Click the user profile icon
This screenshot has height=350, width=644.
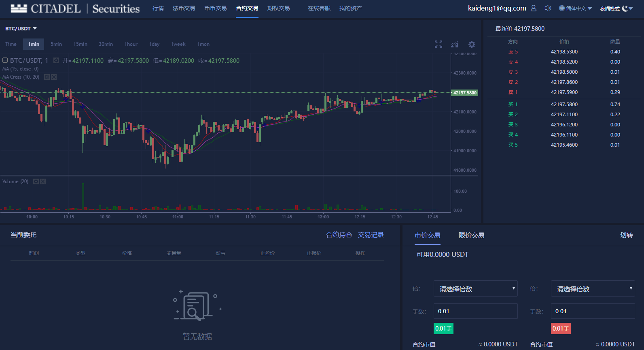tap(534, 8)
